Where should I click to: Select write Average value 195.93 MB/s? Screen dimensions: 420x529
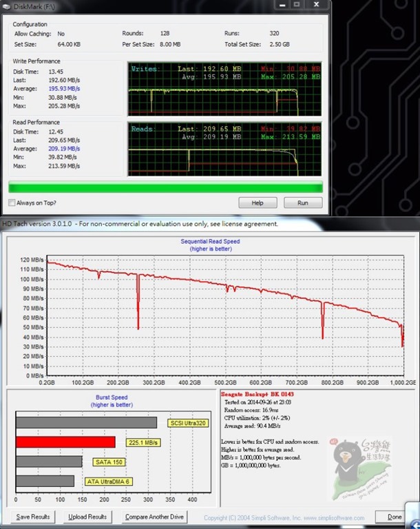64,89
